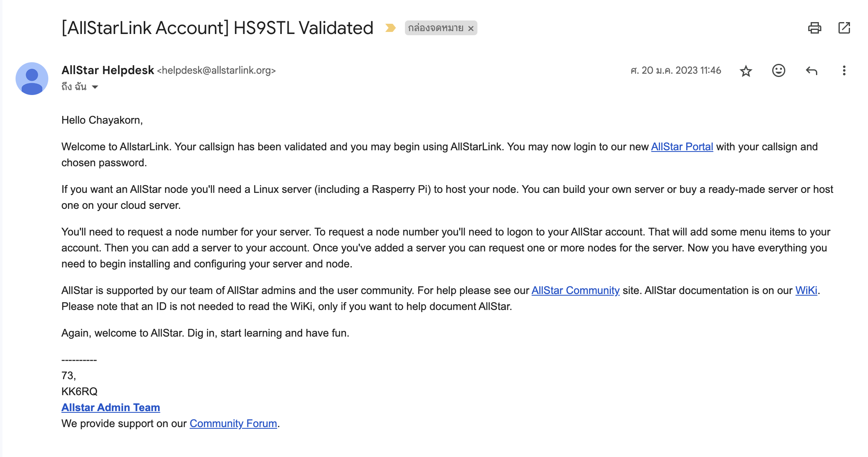Image resolution: width=868 pixels, height=457 pixels.
Task: Remove the inbox label with X
Action: pos(471,28)
